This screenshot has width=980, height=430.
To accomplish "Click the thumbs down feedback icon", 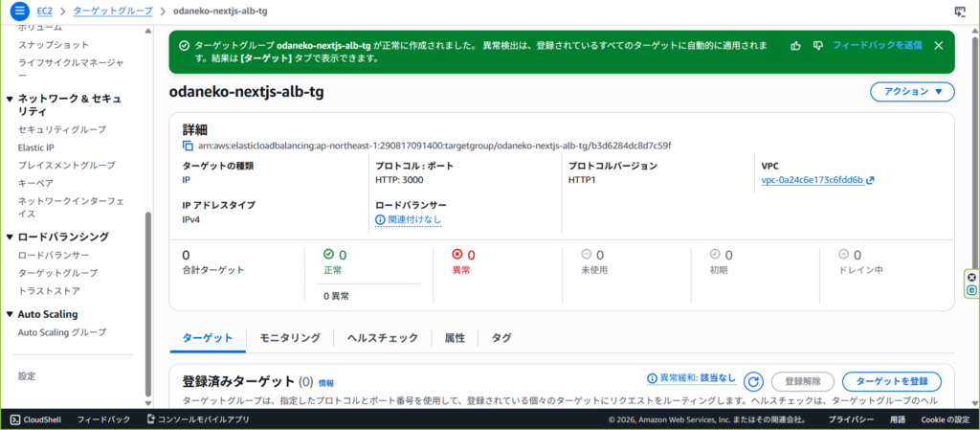I will click(817, 45).
